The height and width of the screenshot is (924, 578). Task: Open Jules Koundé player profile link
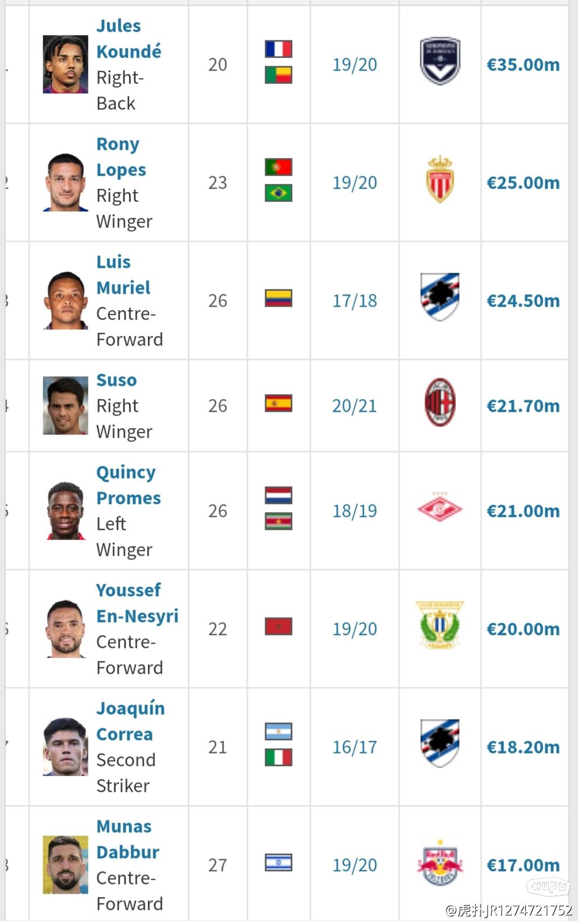(129, 39)
